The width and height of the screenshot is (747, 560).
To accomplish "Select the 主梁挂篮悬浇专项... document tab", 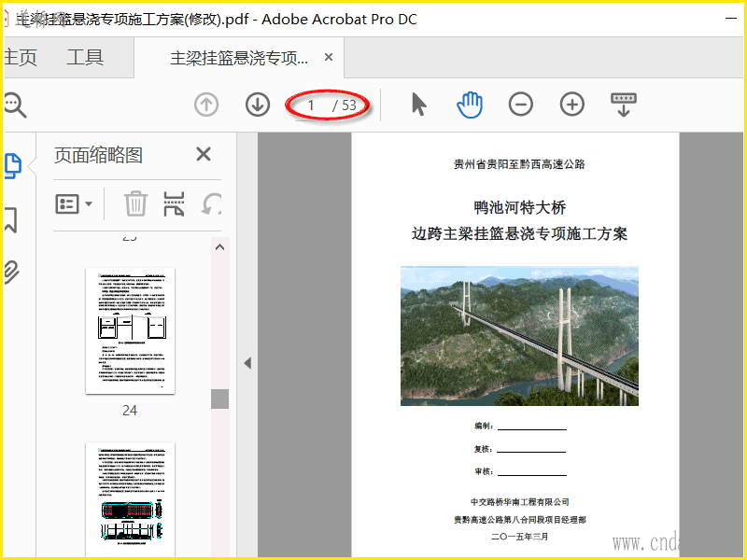I will (239, 58).
